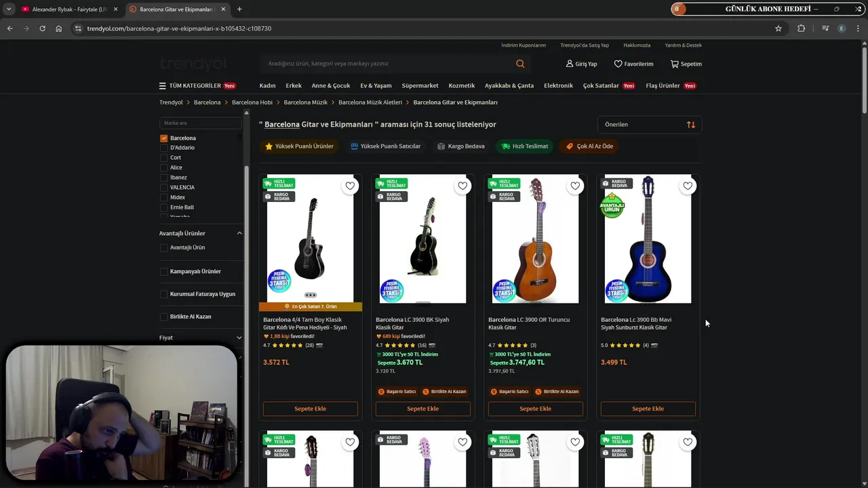This screenshot has height=488, width=868.
Task: Reload the page in browser
Action: (x=42, y=28)
